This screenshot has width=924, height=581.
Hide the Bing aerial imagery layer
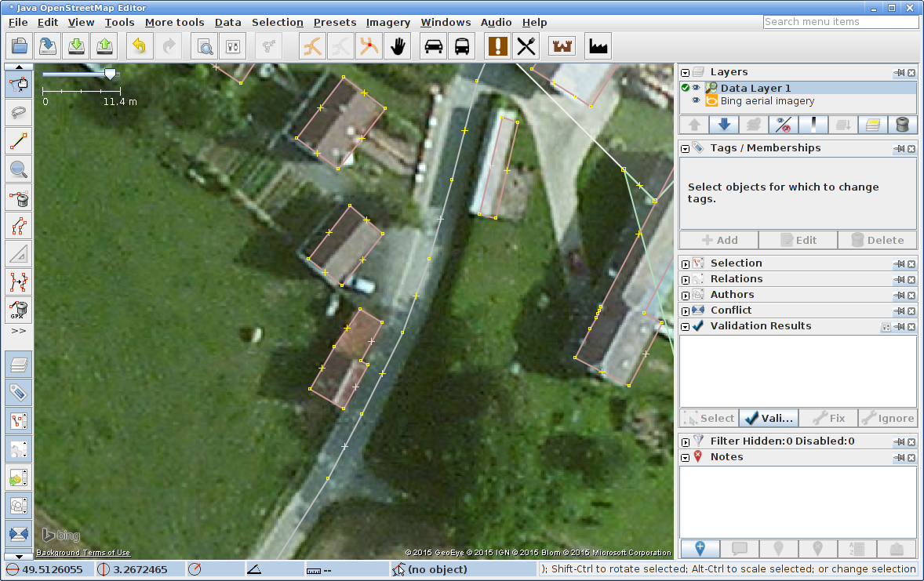pos(696,101)
